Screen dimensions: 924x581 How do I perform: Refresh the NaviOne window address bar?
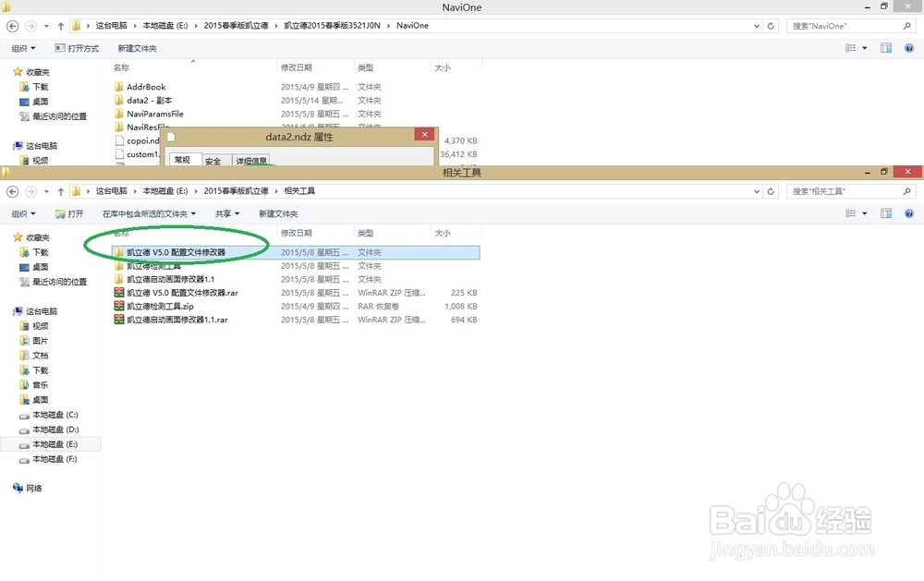771,26
